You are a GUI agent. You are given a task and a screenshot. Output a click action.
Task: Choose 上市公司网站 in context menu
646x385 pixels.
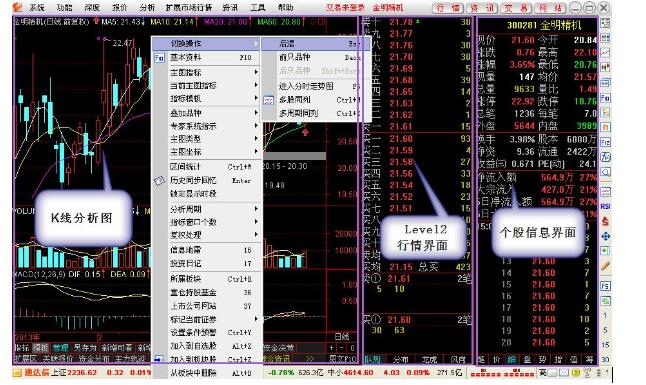tap(206, 306)
